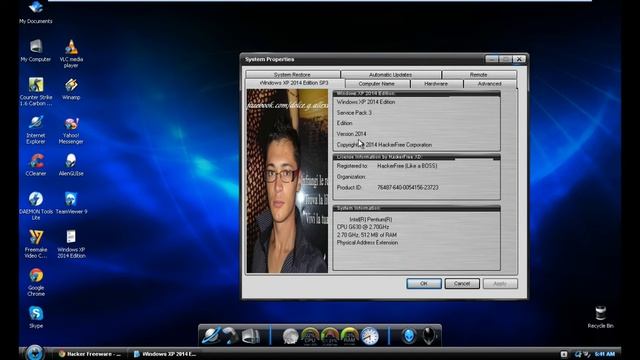Switch to the Advanced tab
The width and height of the screenshot is (640, 360).
[490, 84]
